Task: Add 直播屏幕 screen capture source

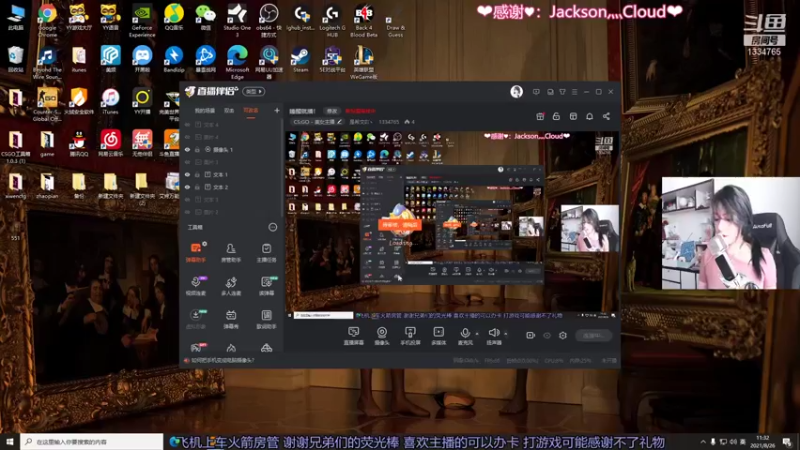Action: 354,336
